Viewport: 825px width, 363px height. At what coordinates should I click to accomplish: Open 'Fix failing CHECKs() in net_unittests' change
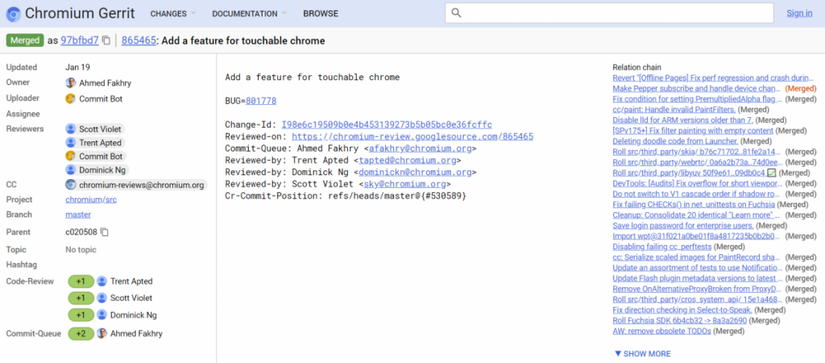(x=693, y=205)
